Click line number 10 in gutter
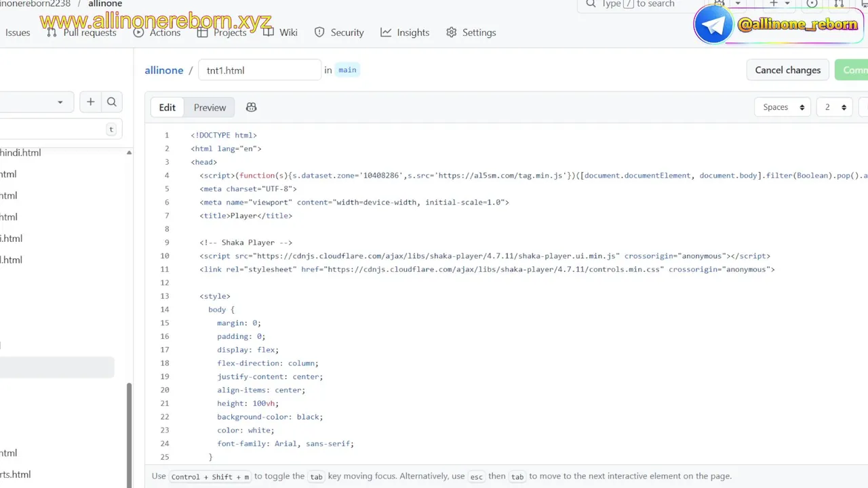 165,256
